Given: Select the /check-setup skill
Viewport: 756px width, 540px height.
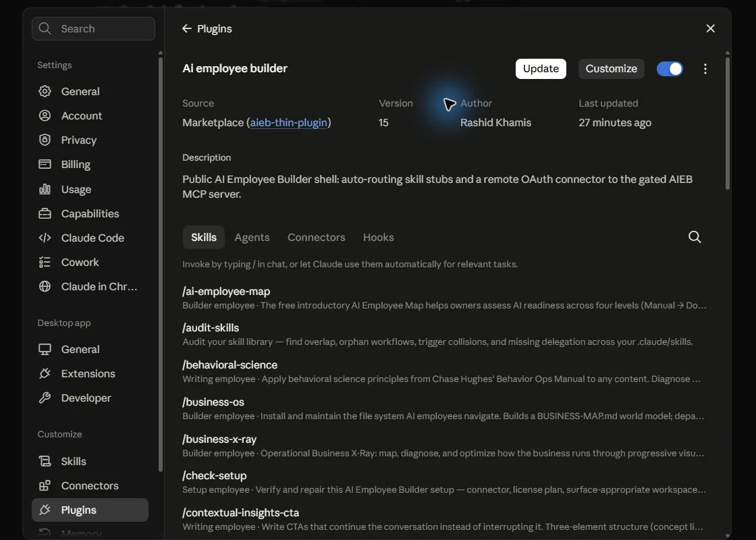Looking at the screenshot, I should [x=444, y=482].
